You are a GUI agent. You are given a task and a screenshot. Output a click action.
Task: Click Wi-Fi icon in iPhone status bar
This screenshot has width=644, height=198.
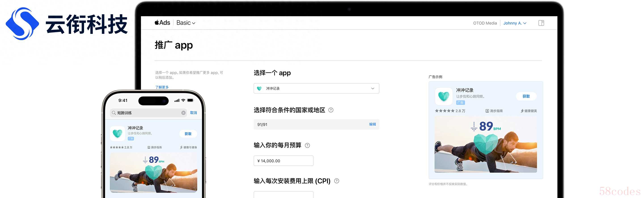point(183,100)
